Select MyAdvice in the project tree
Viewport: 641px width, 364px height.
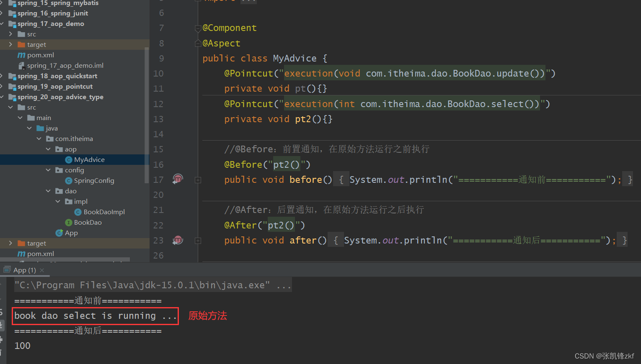89,160
